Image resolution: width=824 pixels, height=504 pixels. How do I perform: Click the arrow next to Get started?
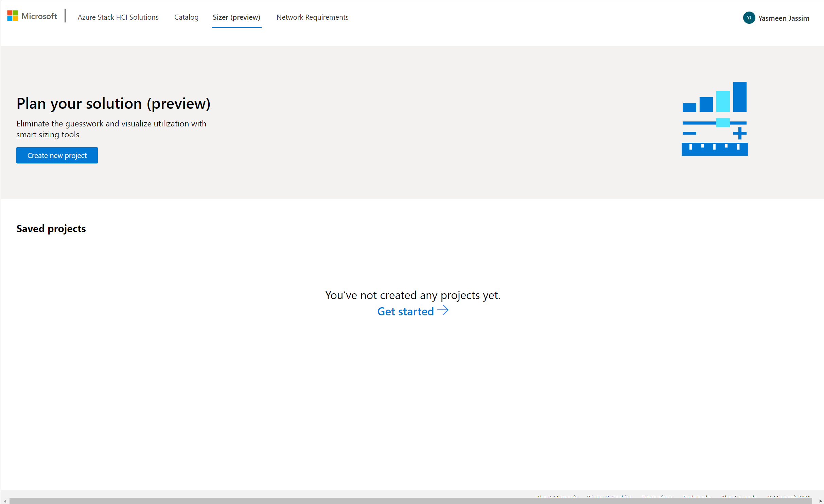coord(443,311)
